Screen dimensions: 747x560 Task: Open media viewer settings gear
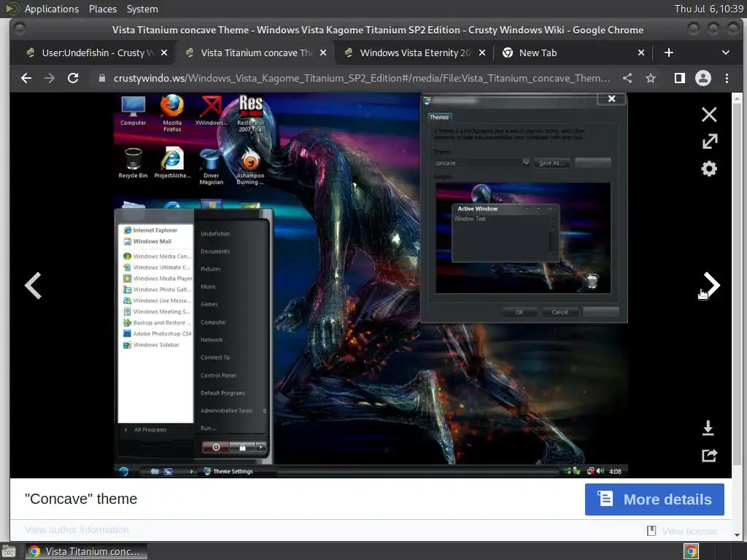point(709,168)
